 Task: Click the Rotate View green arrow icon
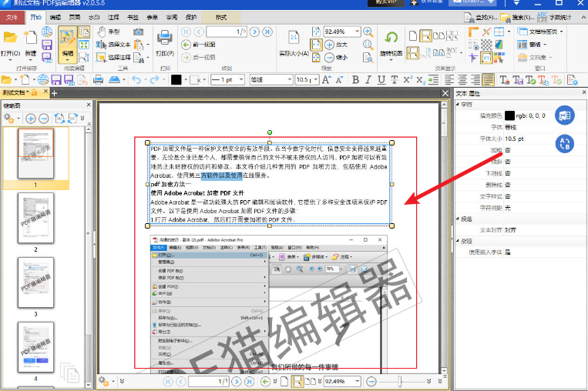pos(391,38)
